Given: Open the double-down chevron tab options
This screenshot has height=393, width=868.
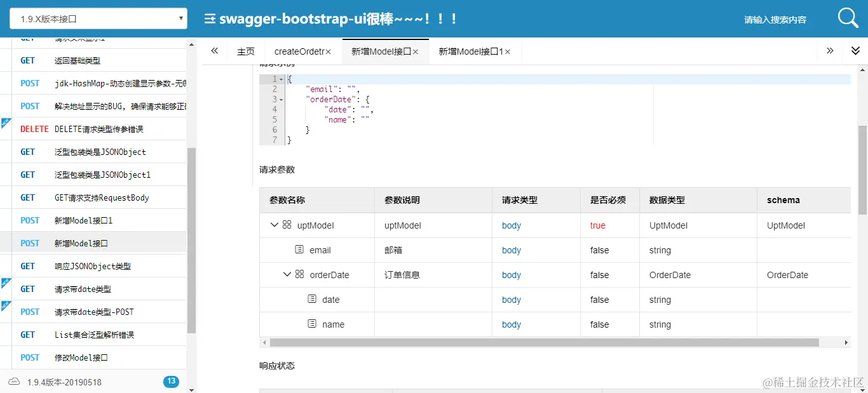Looking at the screenshot, I should click(x=856, y=51).
